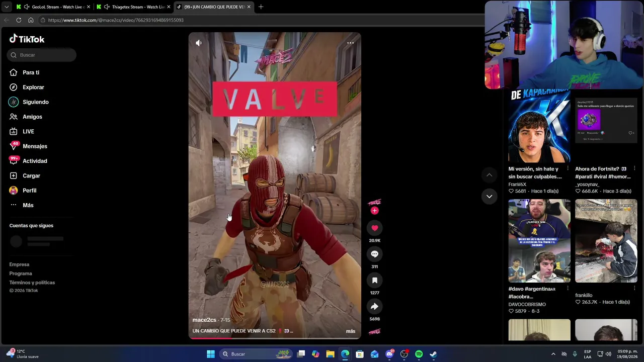Open File Explorer from the taskbar
The width and height of the screenshot is (644, 362).
point(330,354)
